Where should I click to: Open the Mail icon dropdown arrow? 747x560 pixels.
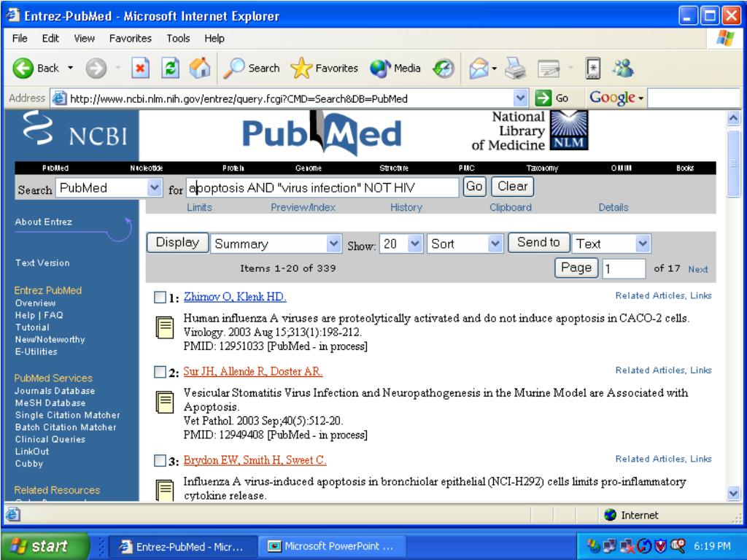tap(494, 69)
